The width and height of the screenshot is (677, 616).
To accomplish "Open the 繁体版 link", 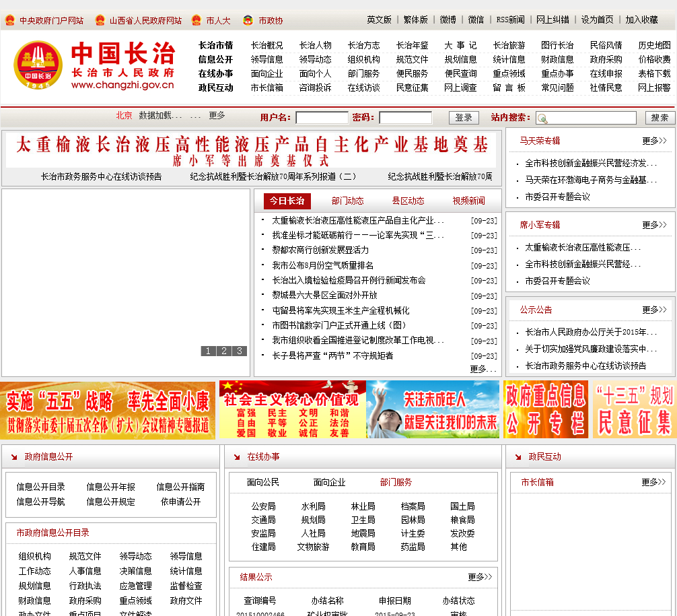I will pos(415,20).
